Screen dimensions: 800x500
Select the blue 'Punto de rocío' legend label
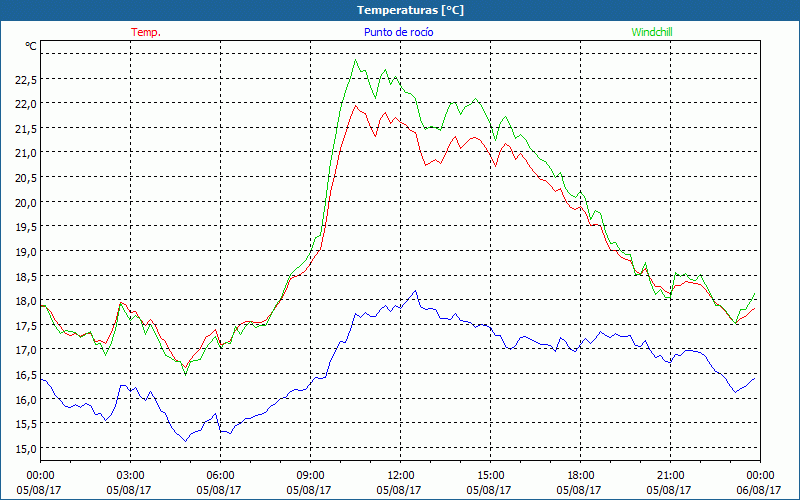[x=398, y=32]
